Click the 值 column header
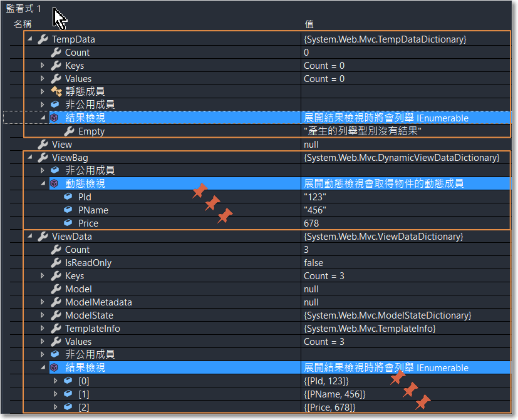 click(x=309, y=24)
